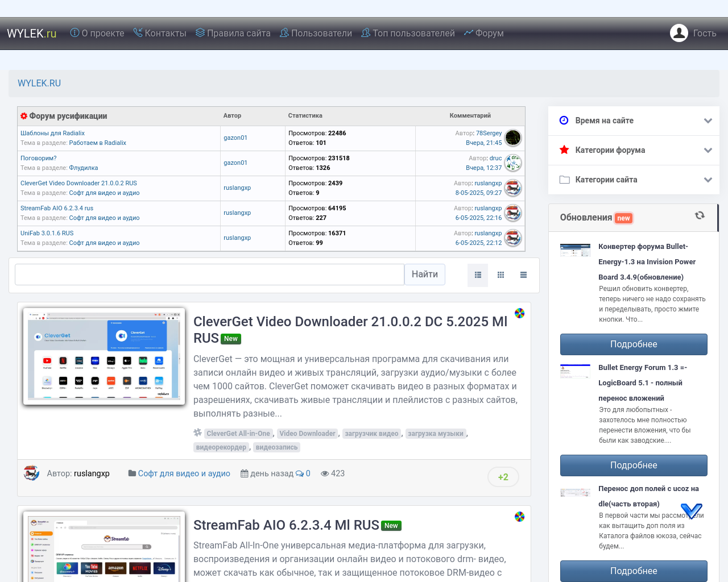Open the topic Поговорим?
The height and width of the screenshot is (582, 728).
(39, 158)
